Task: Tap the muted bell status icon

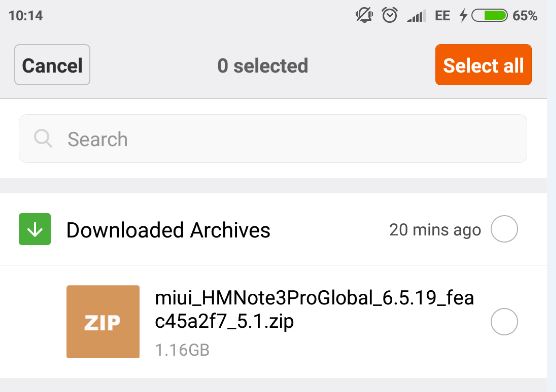Action: (364, 16)
